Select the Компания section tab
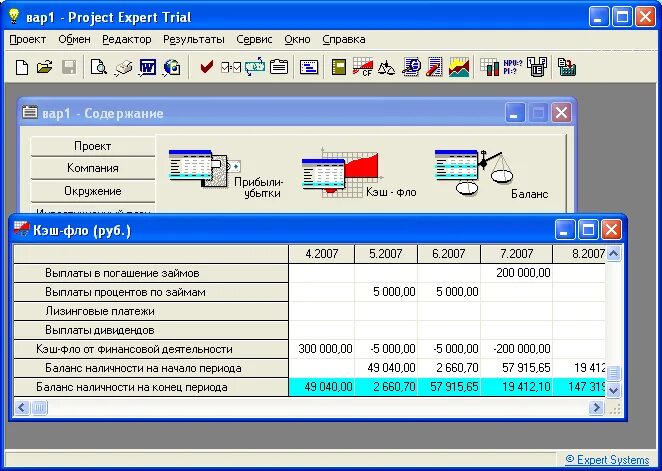The image size is (662, 471). pos(92,168)
